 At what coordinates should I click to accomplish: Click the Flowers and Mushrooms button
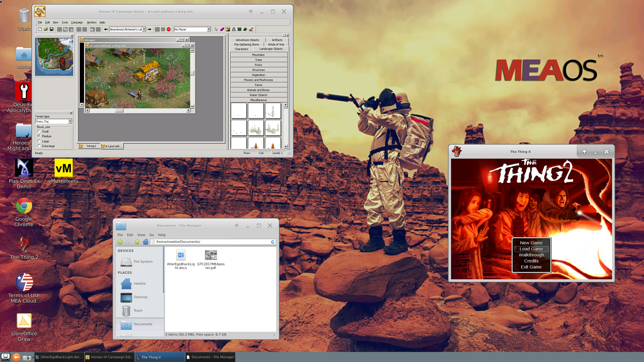(258, 80)
